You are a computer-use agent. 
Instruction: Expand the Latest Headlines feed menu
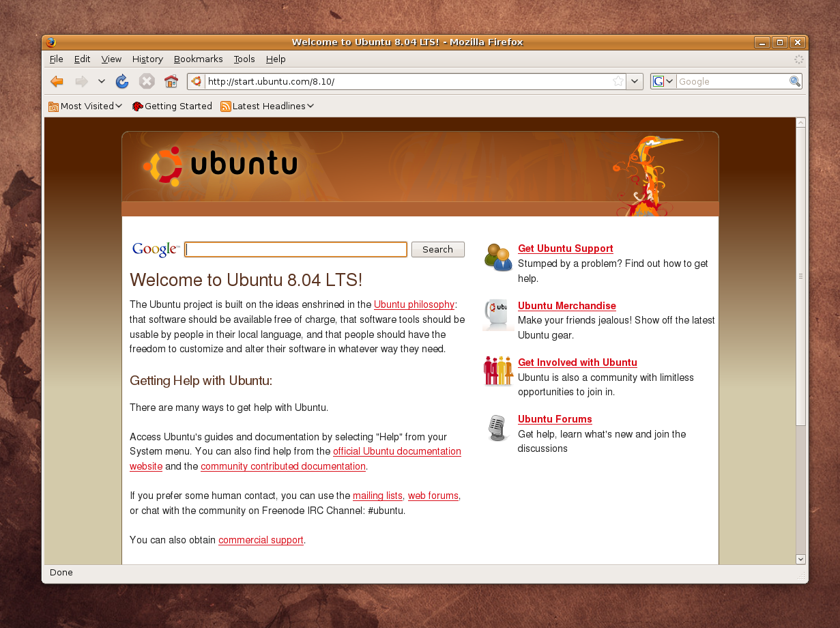coord(267,106)
